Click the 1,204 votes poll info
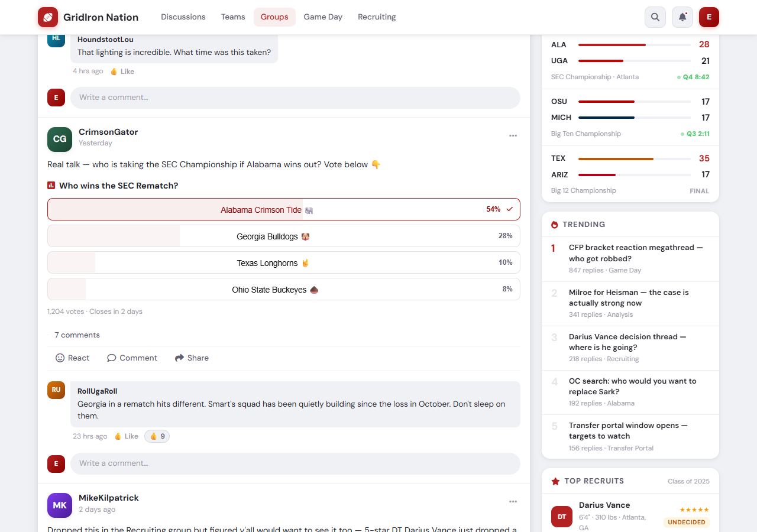The height and width of the screenshot is (532, 757). [x=95, y=312]
